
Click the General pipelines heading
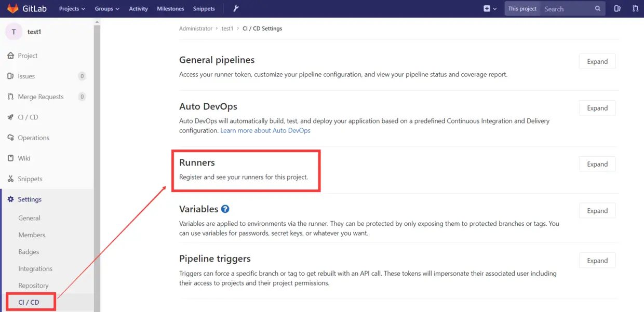click(x=217, y=60)
